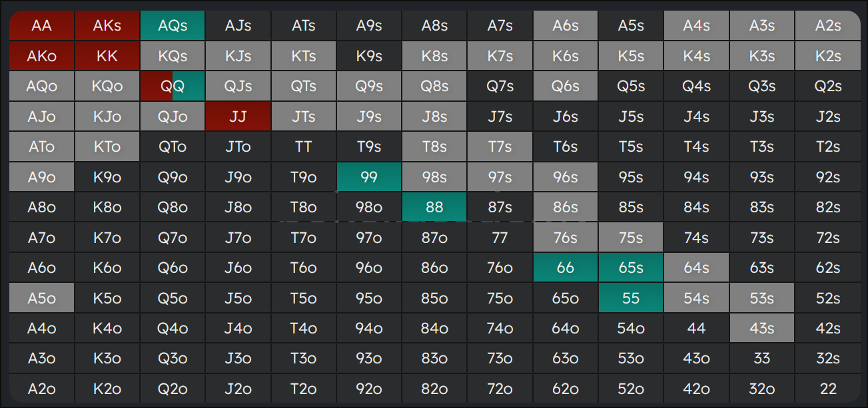Select the AA pocket aces cell
Viewport: 868px width, 408px height.
click(41, 26)
